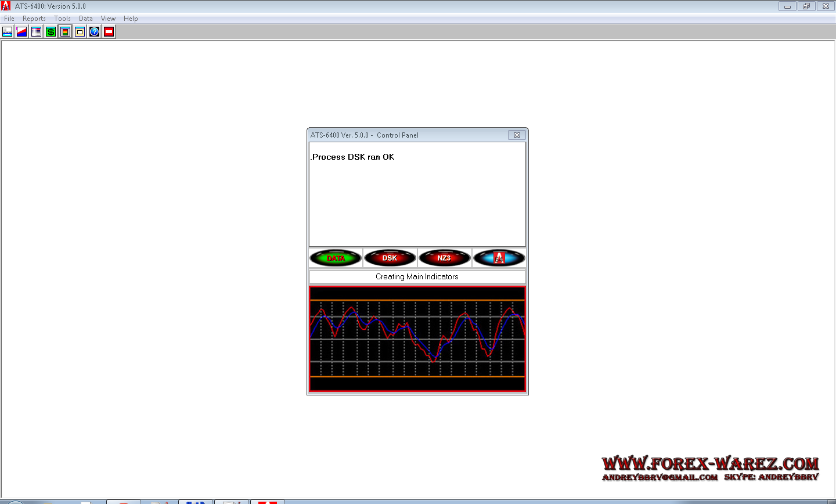
Task: Open the Help menu
Action: pos(131,19)
